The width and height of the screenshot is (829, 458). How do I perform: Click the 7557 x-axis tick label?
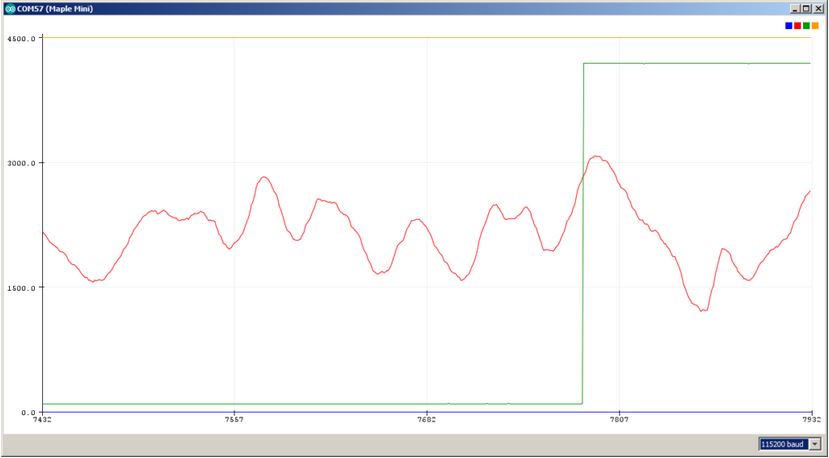coord(234,421)
